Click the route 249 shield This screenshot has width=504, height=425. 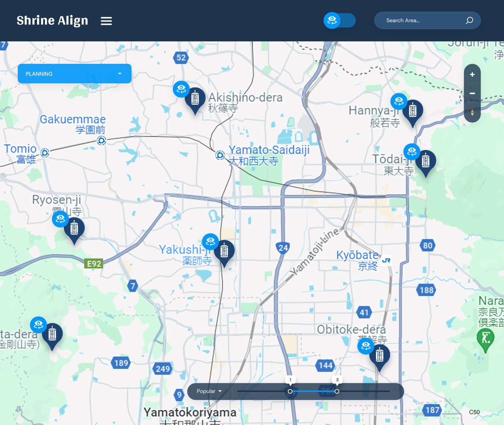point(163,369)
